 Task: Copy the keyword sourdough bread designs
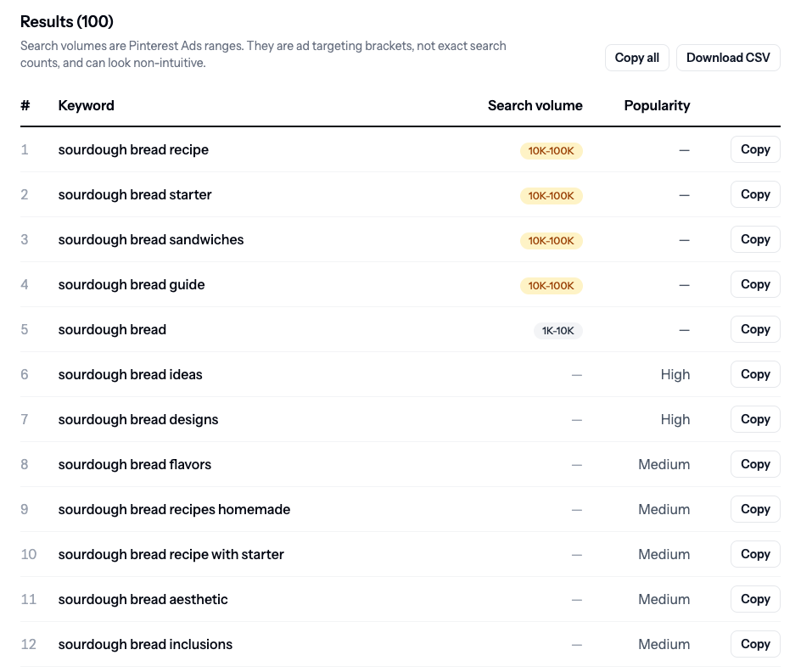click(x=755, y=419)
